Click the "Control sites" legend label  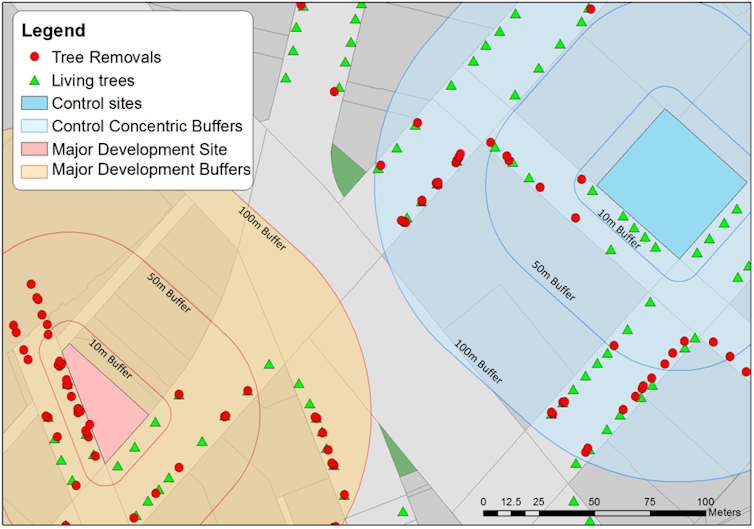pyautogui.click(x=97, y=103)
